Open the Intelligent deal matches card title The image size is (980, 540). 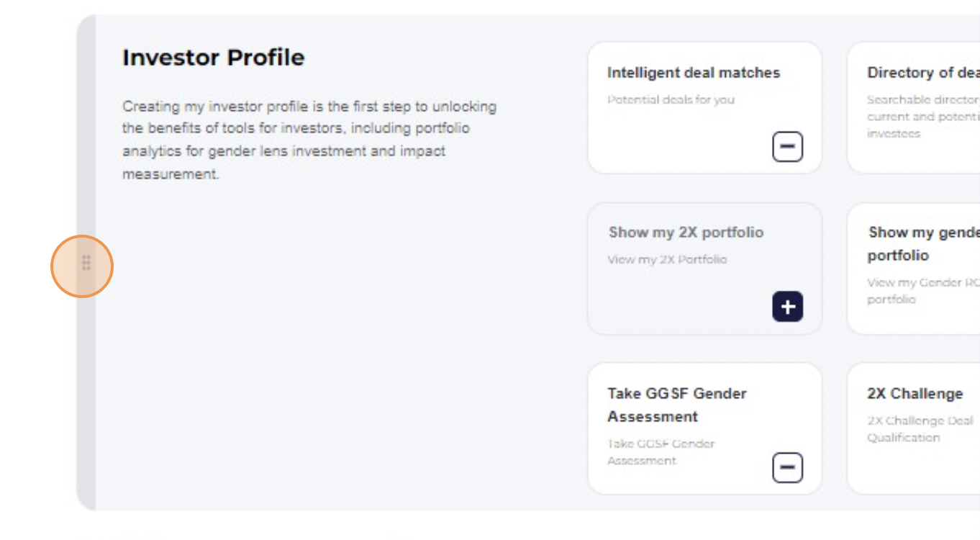693,73
